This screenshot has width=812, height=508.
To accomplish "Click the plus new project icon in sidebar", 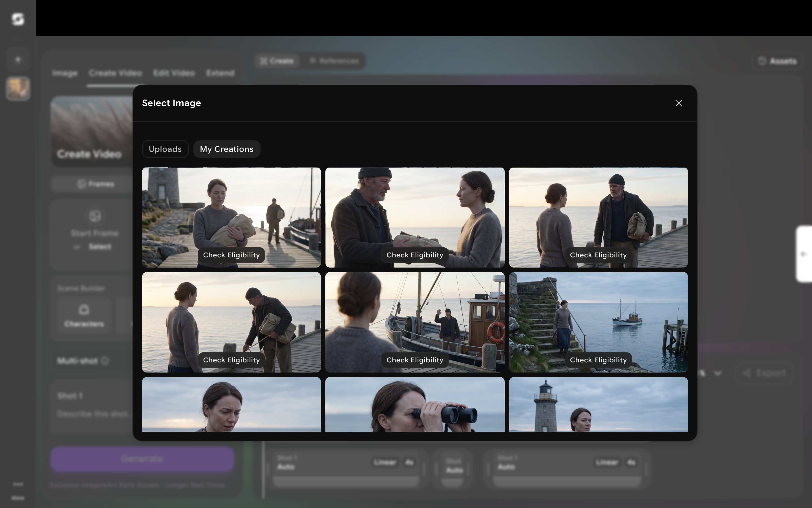I will click(x=18, y=60).
